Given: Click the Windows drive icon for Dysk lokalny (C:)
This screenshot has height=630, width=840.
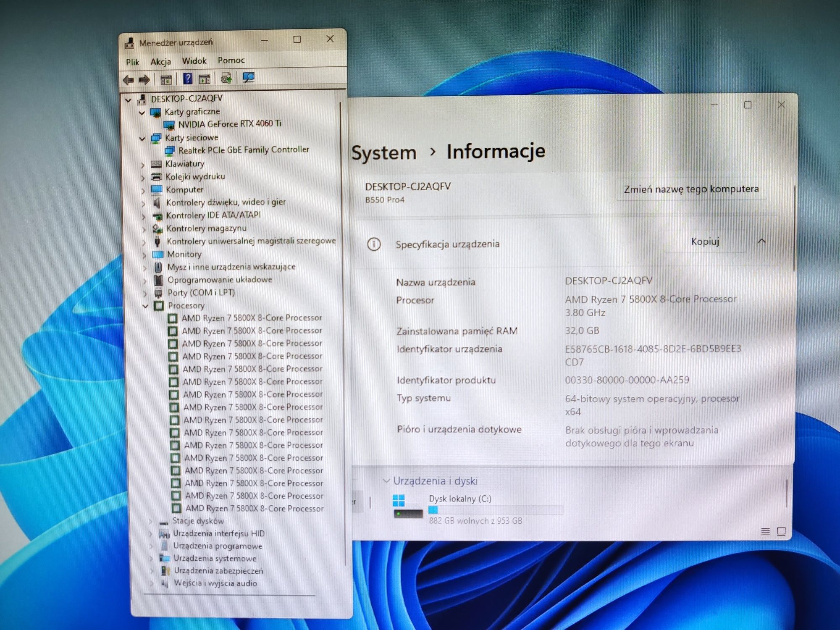Looking at the screenshot, I should pos(408,506).
